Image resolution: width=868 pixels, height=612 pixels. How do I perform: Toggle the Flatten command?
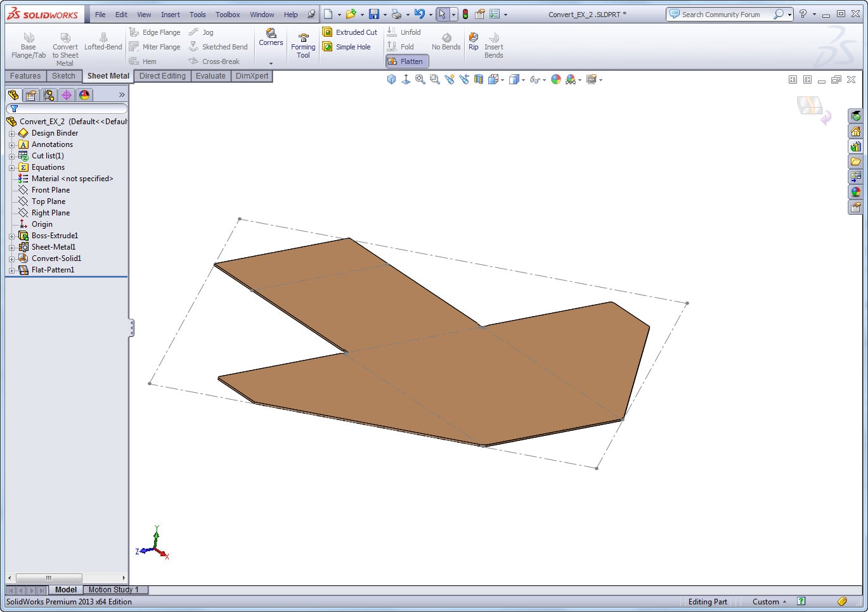pos(406,61)
